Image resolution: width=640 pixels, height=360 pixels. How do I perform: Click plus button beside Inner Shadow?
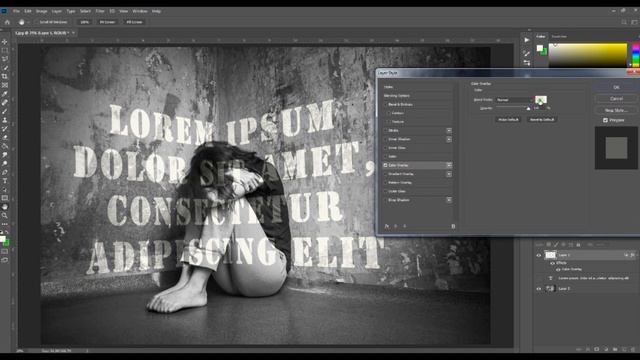(449, 139)
